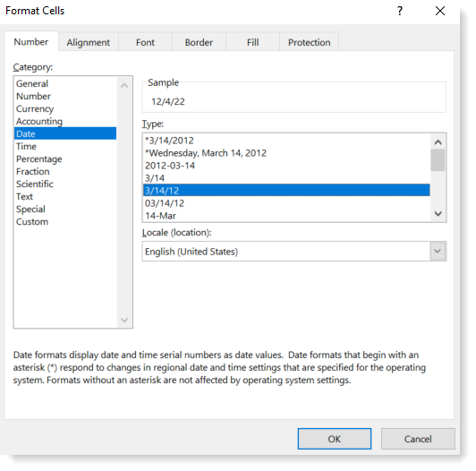Click the Help question mark icon

tap(399, 11)
